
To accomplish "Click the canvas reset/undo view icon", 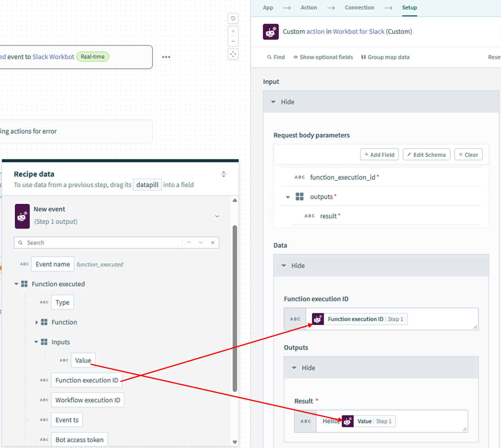I will coord(233,18).
